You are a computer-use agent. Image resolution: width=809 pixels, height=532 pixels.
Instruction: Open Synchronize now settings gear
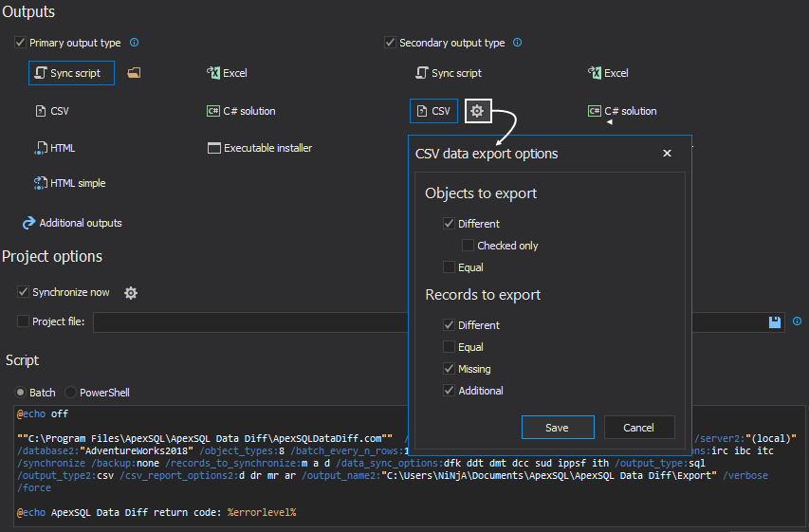point(131,293)
